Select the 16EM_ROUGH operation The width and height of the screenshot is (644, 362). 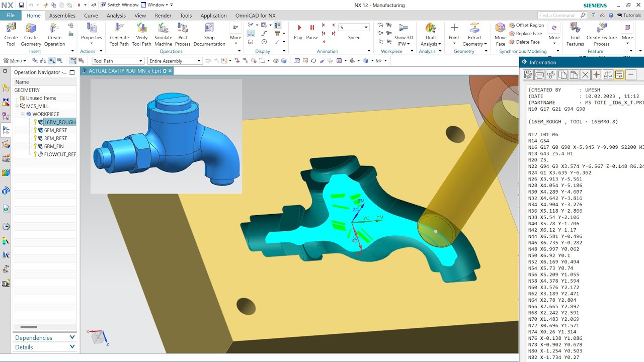(x=59, y=122)
